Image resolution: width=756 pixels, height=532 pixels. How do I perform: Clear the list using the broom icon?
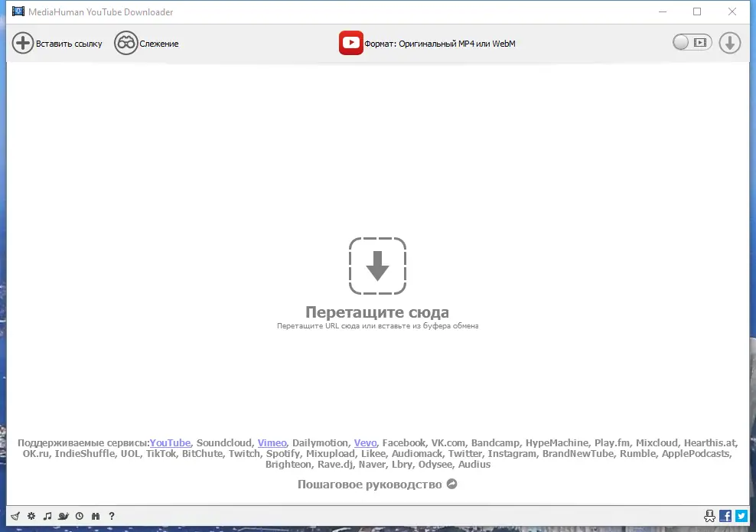(16, 516)
